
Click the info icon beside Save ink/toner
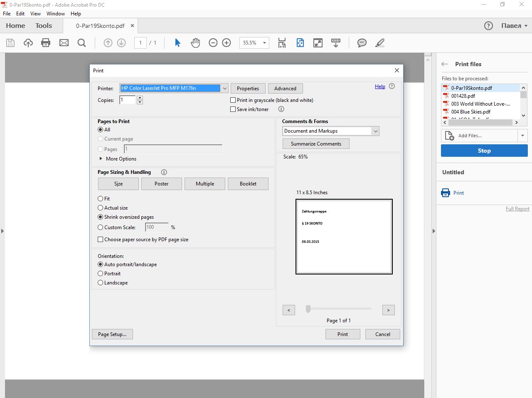coord(281,109)
